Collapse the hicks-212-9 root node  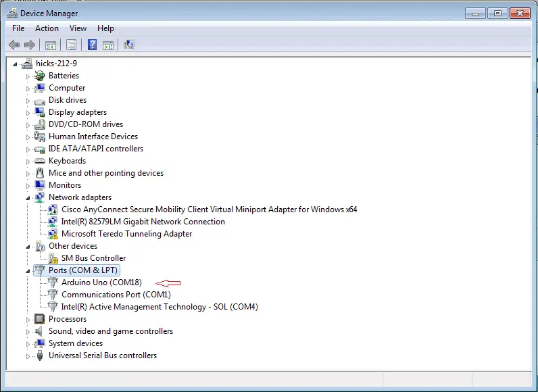pyautogui.click(x=15, y=64)
